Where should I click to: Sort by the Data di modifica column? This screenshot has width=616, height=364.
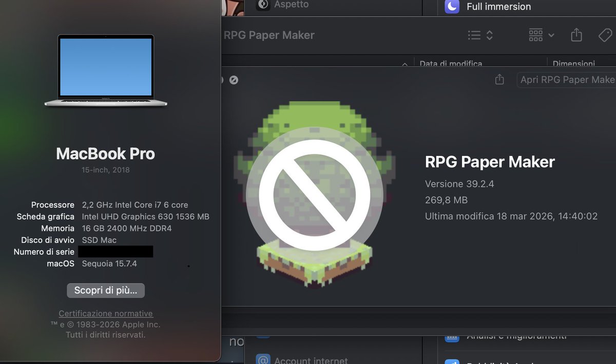(x=451, y=64)
